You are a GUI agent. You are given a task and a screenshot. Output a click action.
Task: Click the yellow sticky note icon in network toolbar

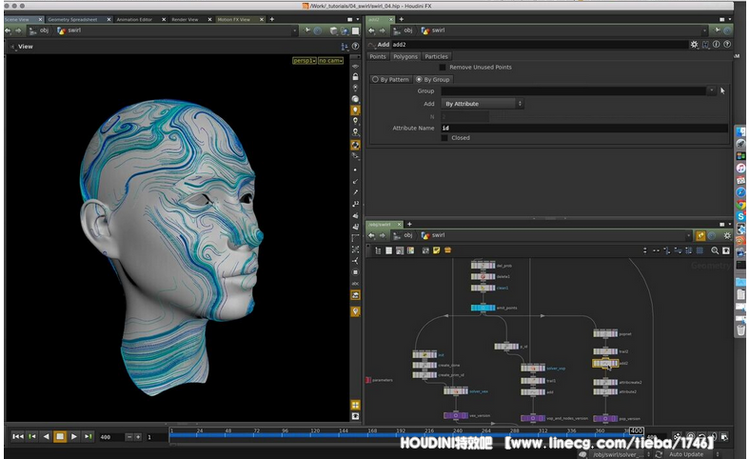pyautogui.click(x=436, y=250)
